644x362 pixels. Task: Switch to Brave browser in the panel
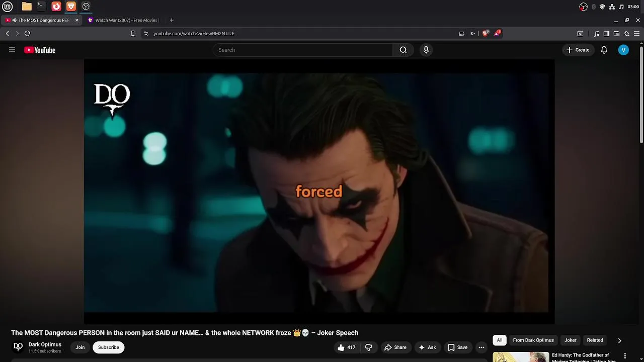pyautogui.click(x=71, y=7)
